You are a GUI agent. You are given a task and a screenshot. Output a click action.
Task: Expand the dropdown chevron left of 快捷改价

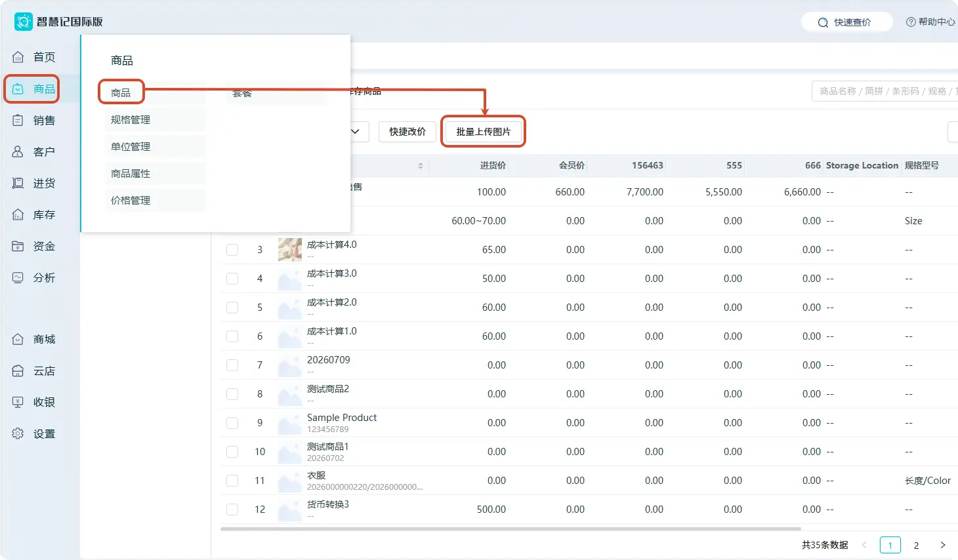pyautogui.click(x=355, y=132)
